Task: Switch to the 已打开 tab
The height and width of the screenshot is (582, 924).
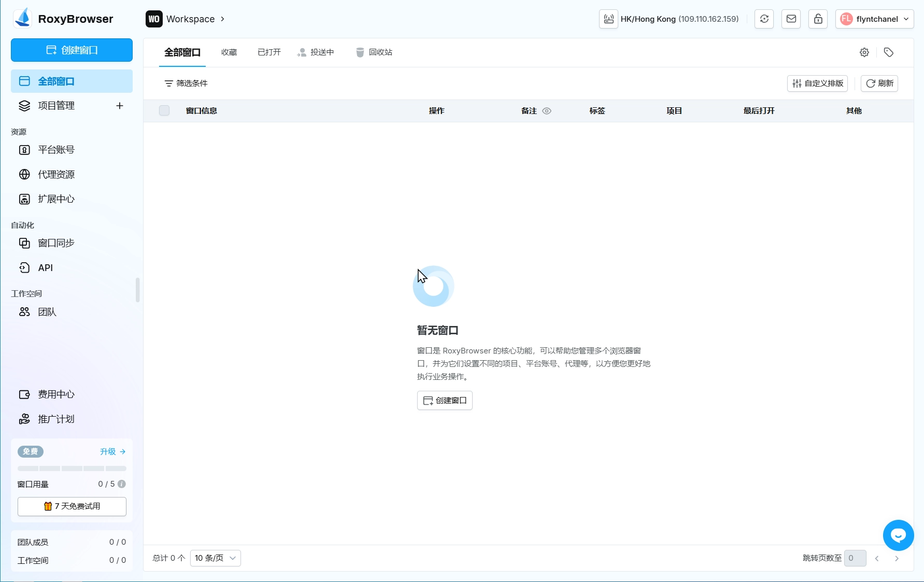Action: [269, 52]
